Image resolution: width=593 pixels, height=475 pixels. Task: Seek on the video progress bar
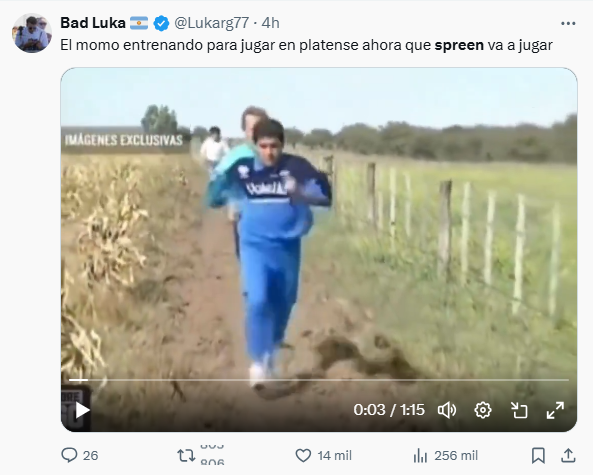318,380
